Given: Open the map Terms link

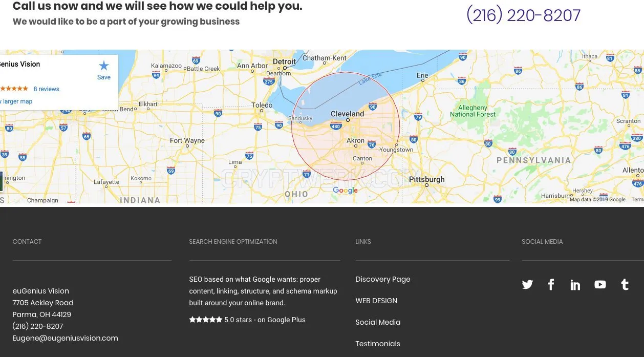Looking at the screenshot, I should (637, 200).
